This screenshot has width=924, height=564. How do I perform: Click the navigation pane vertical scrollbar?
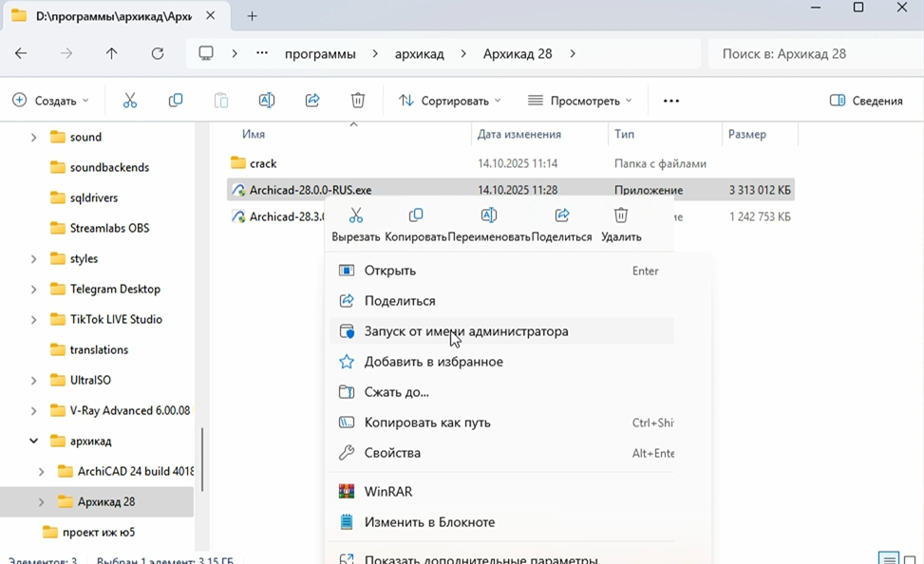[x=202, y=460]
